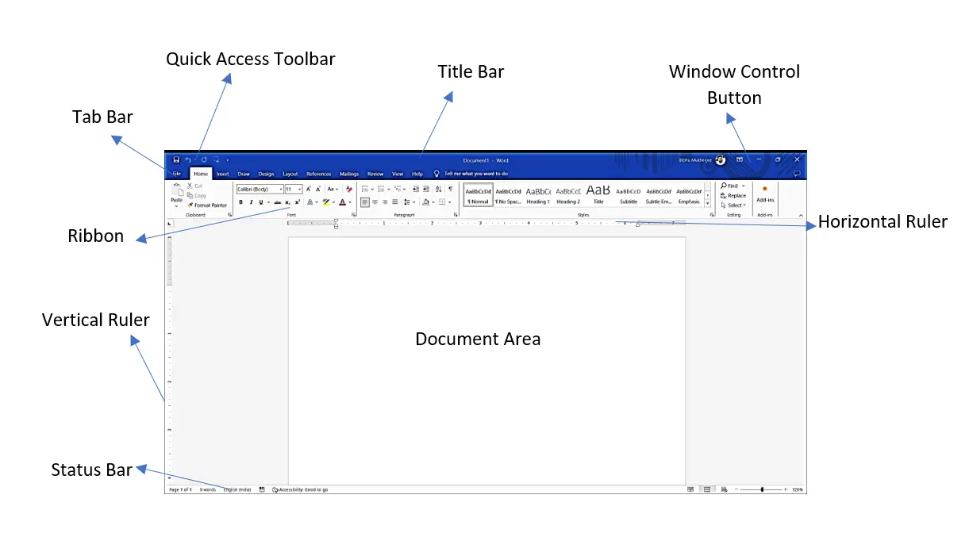Switch to the Review tab

tap(375, 174)
